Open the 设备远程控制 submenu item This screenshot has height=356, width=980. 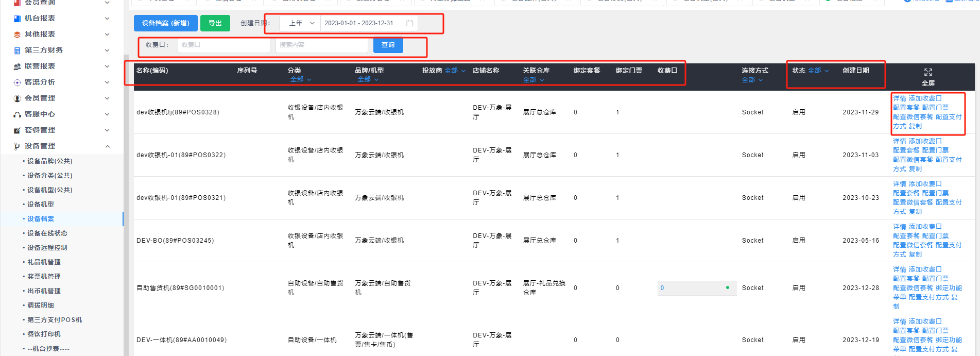(x=47, y=248)
